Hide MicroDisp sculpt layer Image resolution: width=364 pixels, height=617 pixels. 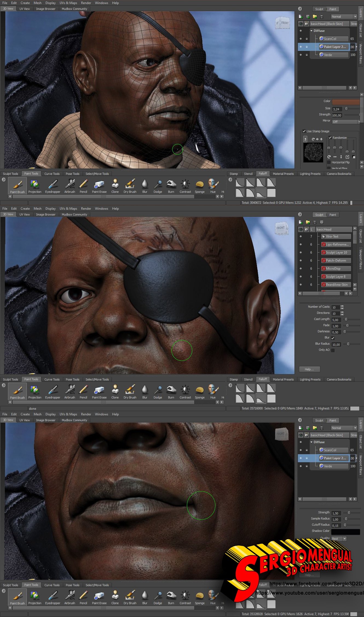point(301,269)
